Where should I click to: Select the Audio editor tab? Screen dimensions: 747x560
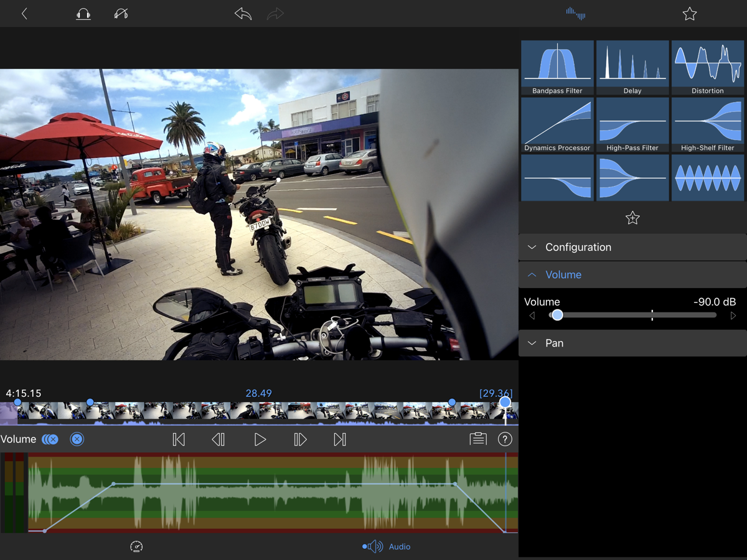click(387, 546)
